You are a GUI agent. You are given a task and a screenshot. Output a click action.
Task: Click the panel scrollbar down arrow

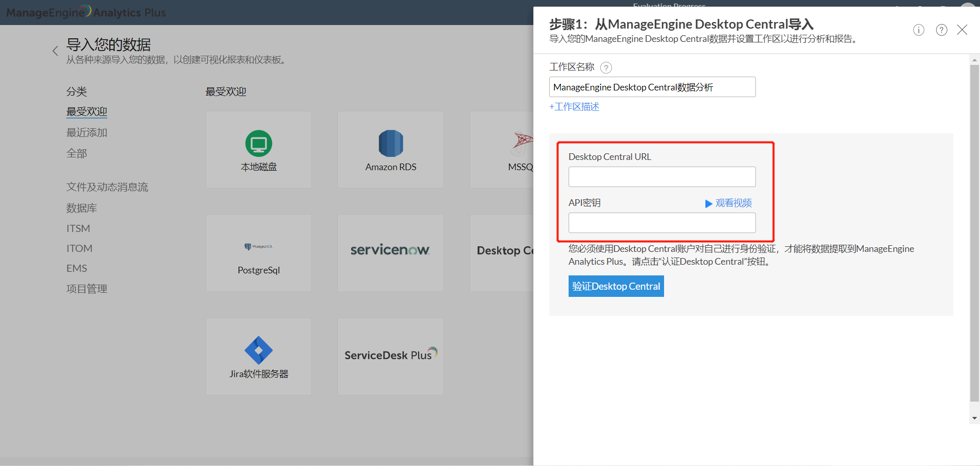974,418
